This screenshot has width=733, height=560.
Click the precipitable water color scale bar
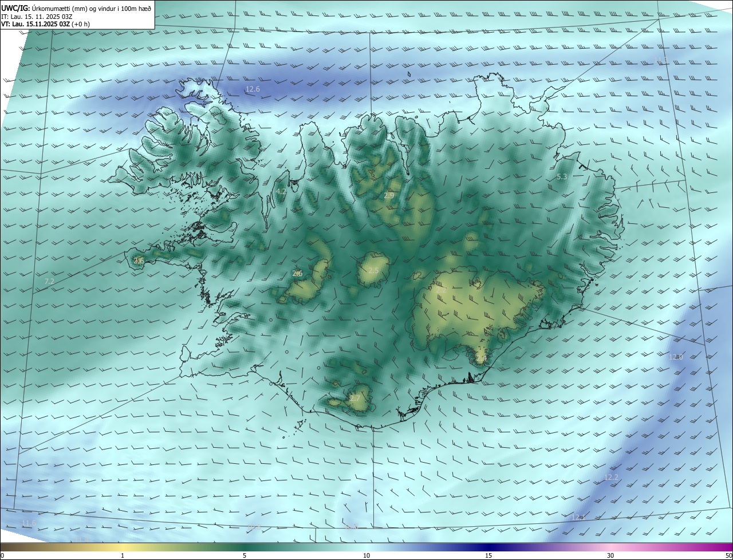(x=366, y=547)
